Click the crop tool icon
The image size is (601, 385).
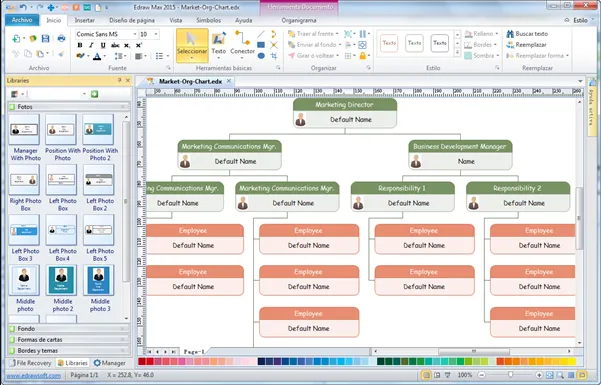[274, 56]
